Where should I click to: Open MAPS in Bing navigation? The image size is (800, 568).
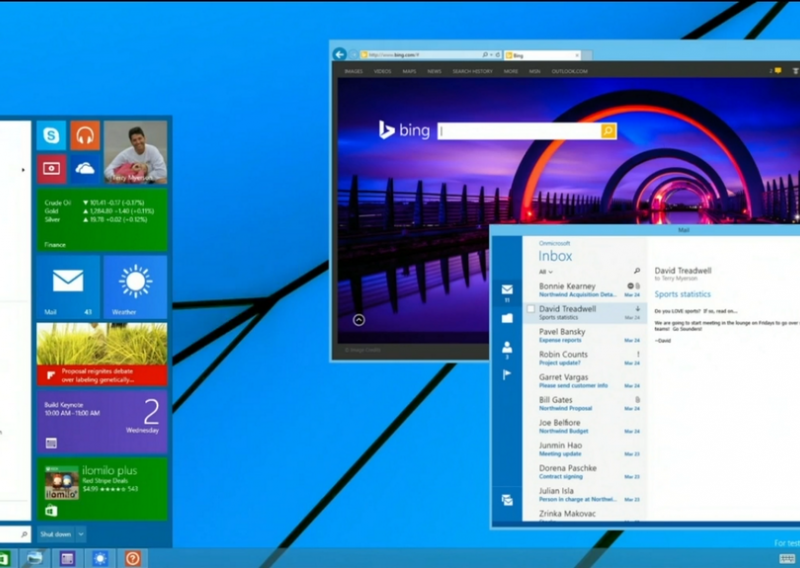point(409,71)
